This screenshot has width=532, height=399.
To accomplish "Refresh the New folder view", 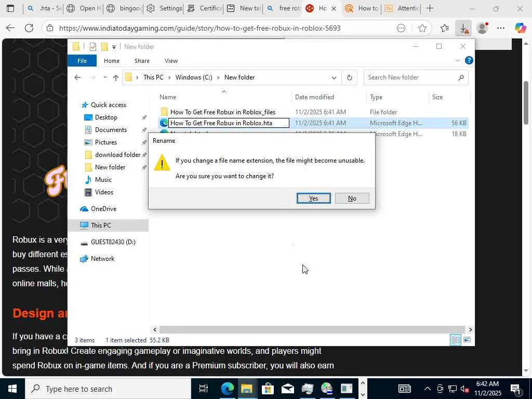I will click(350, 78).
